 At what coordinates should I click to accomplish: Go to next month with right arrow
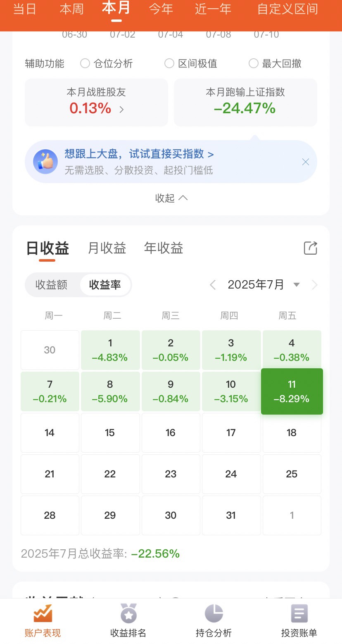[315, 285]
